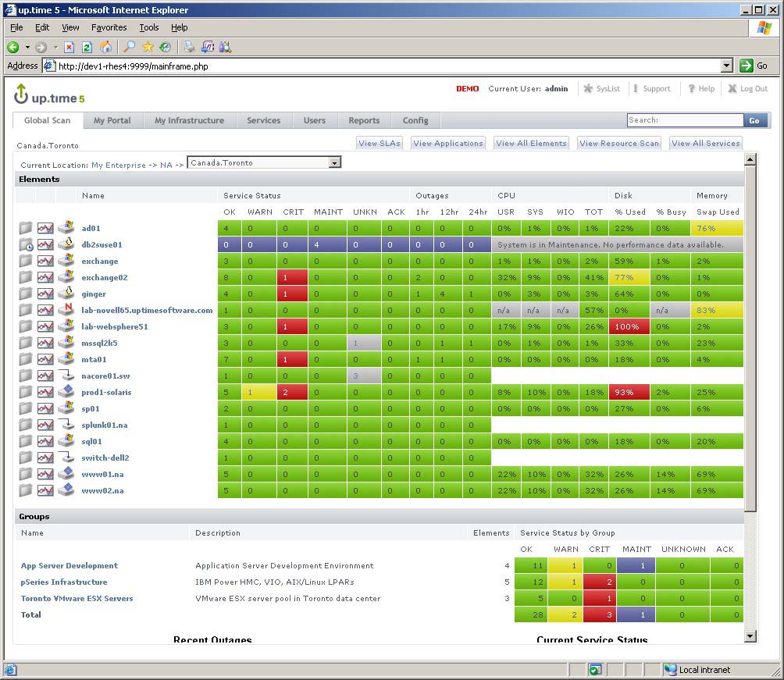The height and width of the screenshot is (680, 784).
Task: Open the graph icon for splunk01.na
Action: point(45,425)
